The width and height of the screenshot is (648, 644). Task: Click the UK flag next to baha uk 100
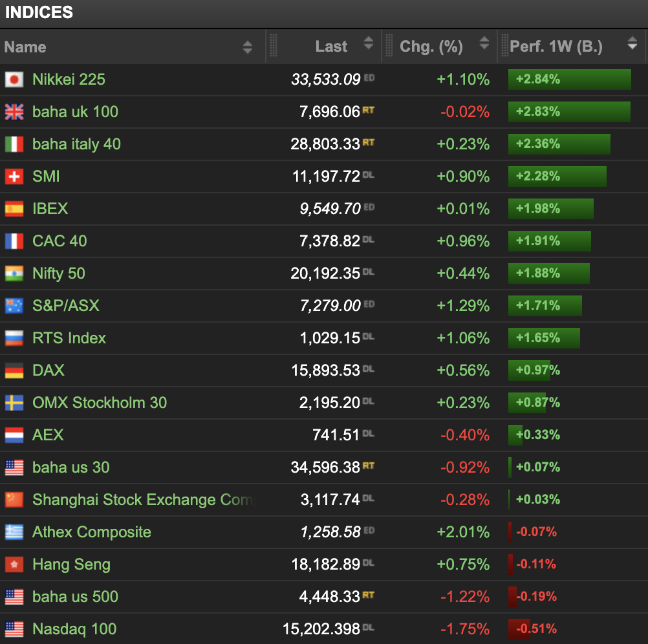tap(14, 112)
